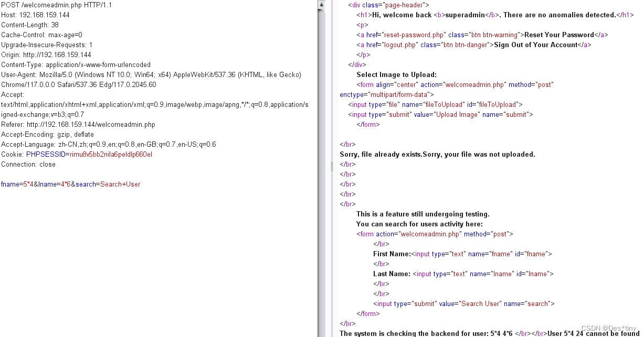
Task: Click the Accept-Language: zh-CN header line
Action: (109, 145)
